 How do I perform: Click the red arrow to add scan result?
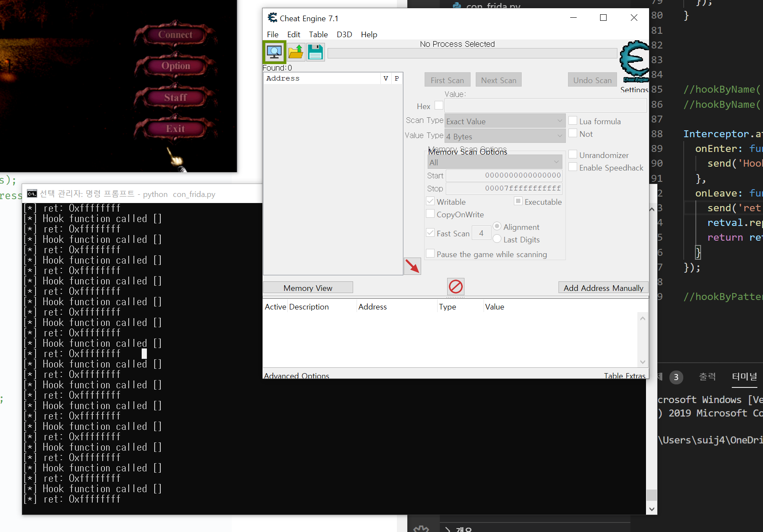point(412,266)
